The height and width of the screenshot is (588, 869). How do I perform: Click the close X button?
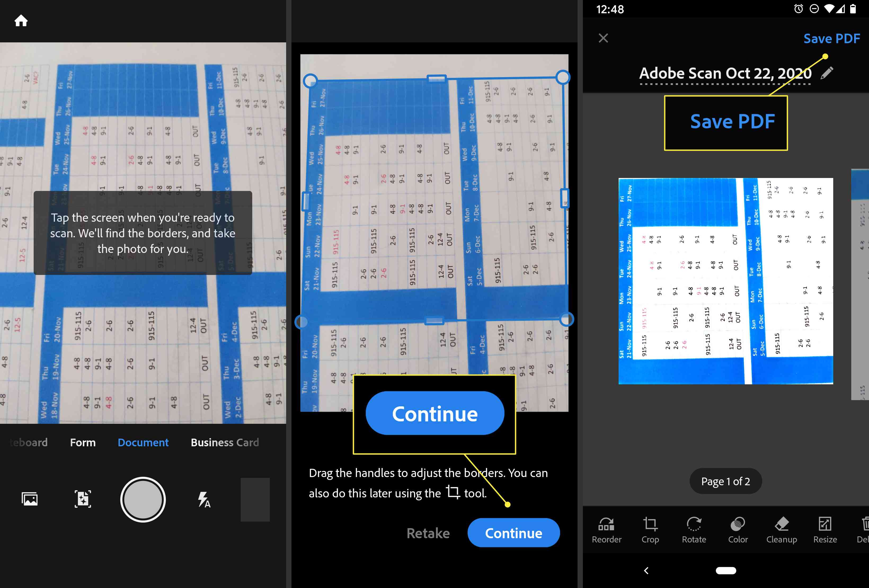(x=603, y=37)
